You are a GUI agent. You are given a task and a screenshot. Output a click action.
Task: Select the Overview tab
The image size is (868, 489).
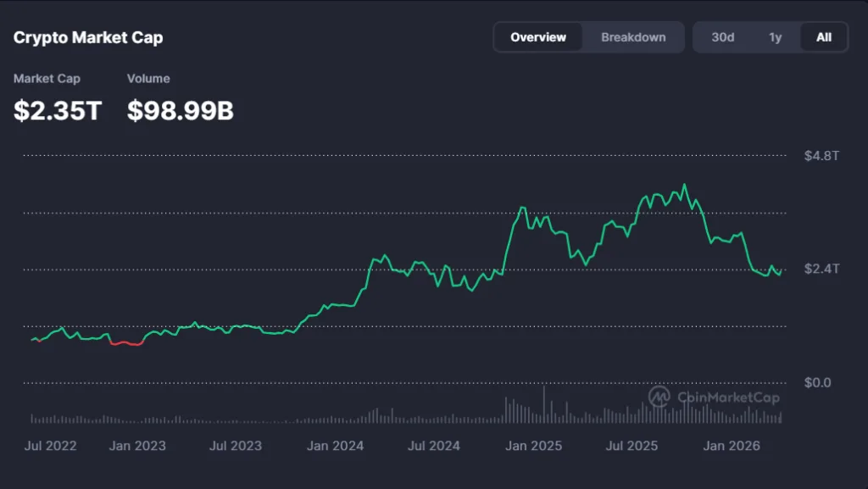pos(538,36)
